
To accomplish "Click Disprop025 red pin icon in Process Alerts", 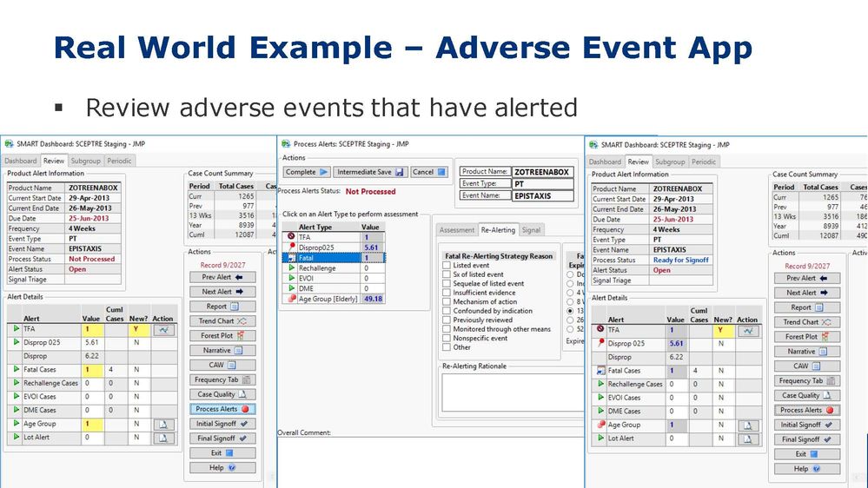I will pos(291,247).
